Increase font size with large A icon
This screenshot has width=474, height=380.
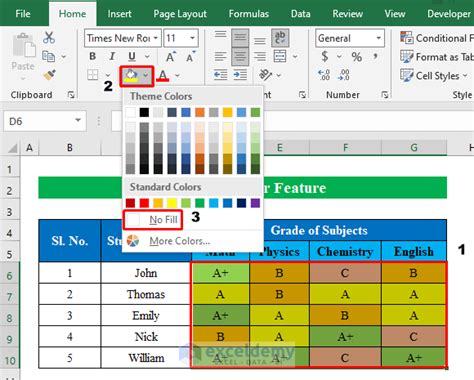[171, 57]
